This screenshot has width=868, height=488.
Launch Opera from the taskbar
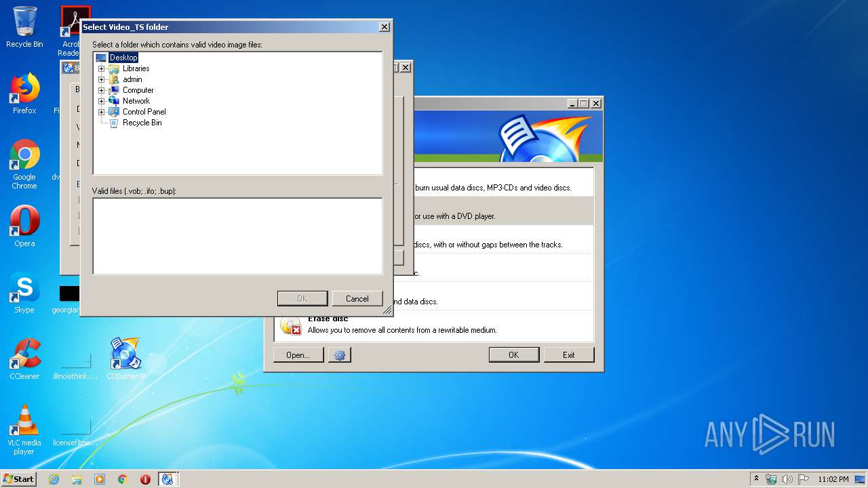pyautogui.click(x=145, y=479)
